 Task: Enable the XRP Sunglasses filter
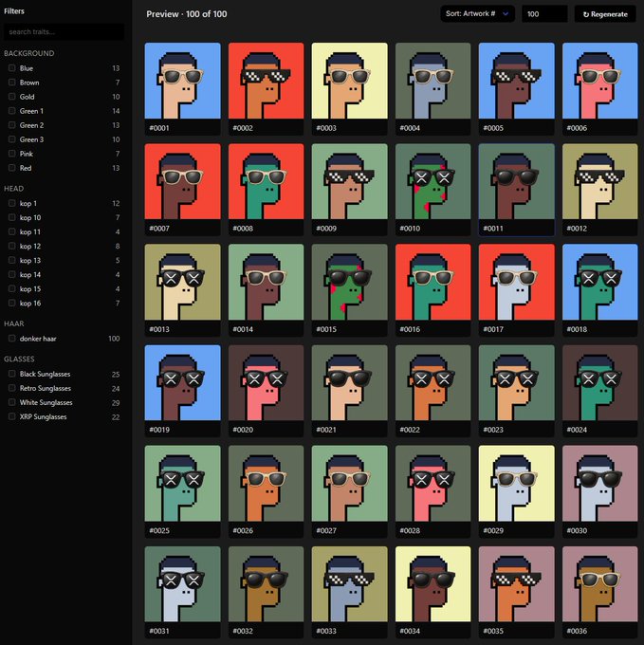pyautogui.click(x=12, y=416)
